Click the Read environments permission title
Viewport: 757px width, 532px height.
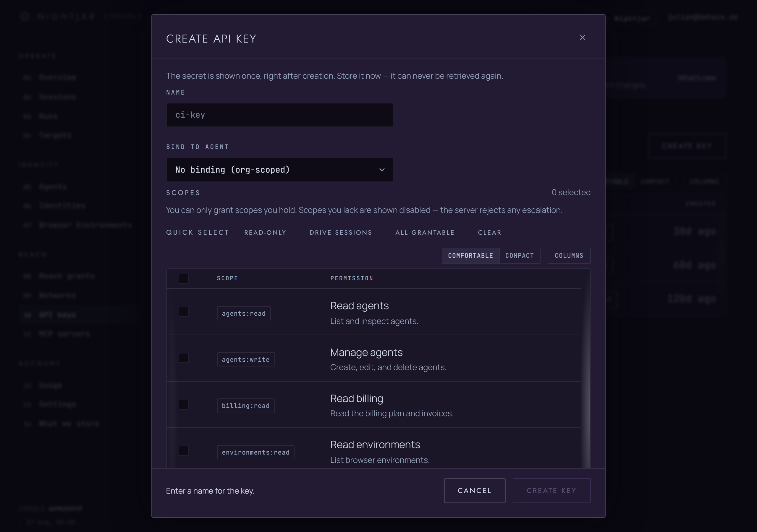pos(375,445)
